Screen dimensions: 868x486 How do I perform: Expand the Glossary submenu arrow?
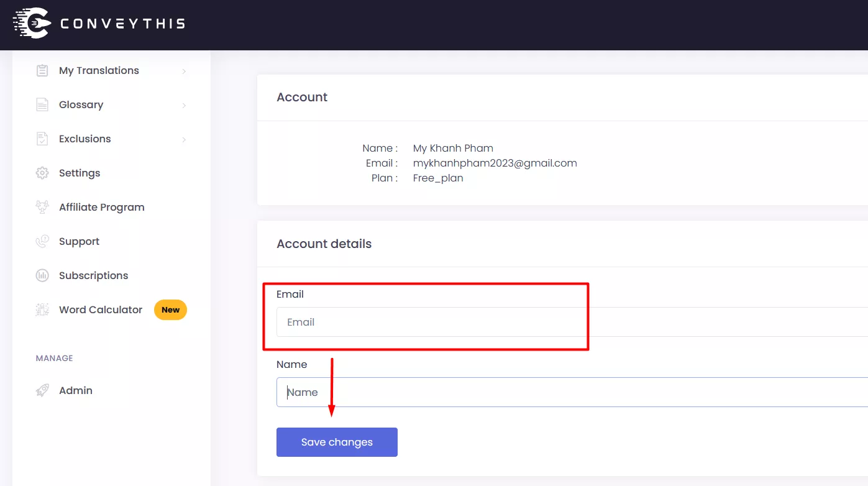pos(184,106)
